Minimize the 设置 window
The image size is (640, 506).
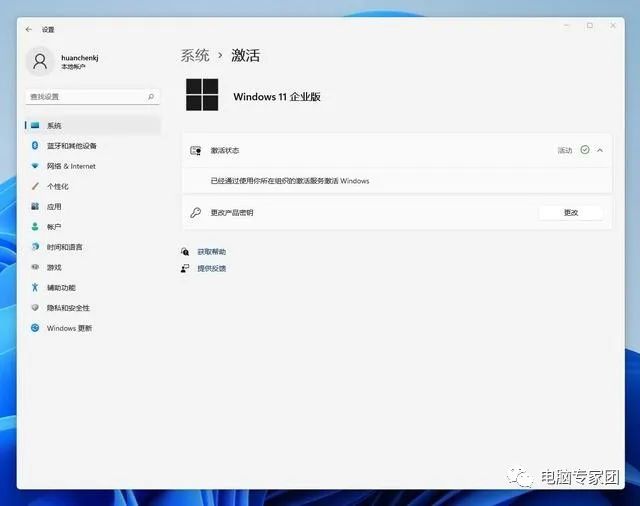click(x=567, y=26)
